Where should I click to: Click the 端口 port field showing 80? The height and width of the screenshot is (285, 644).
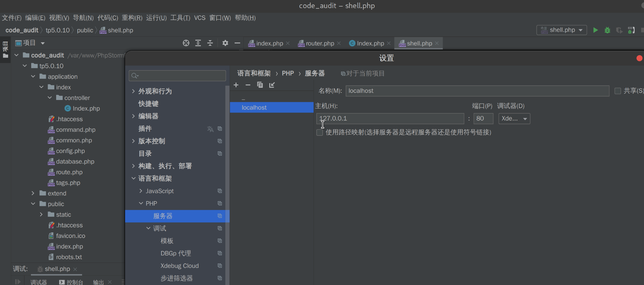483,119
